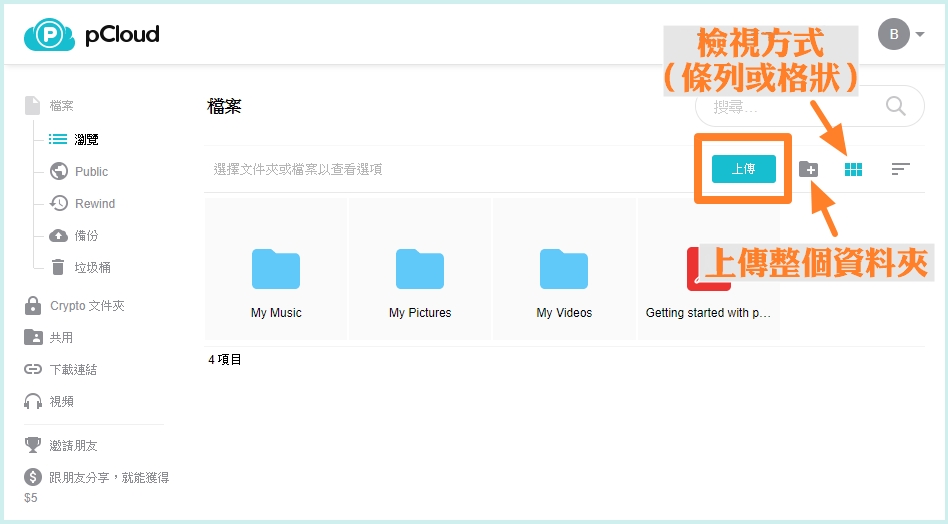
Task: Click the pCloud logo
Action: coord(92,34)
